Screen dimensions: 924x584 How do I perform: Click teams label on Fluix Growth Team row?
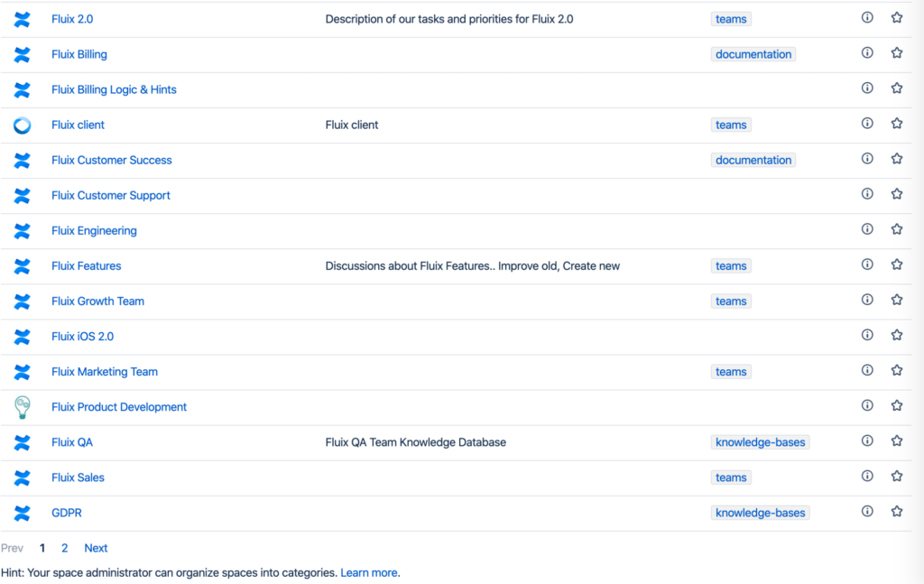[731, 301]
